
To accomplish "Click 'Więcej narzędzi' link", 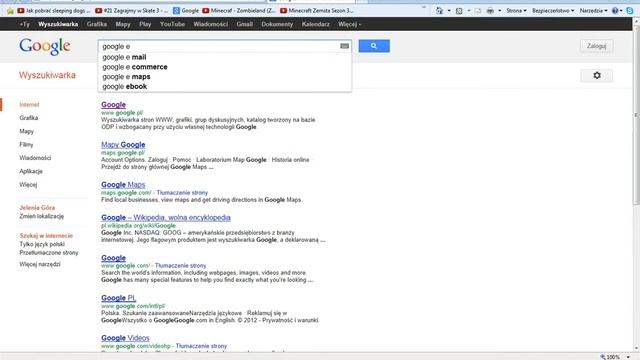I will pos(40,264).
